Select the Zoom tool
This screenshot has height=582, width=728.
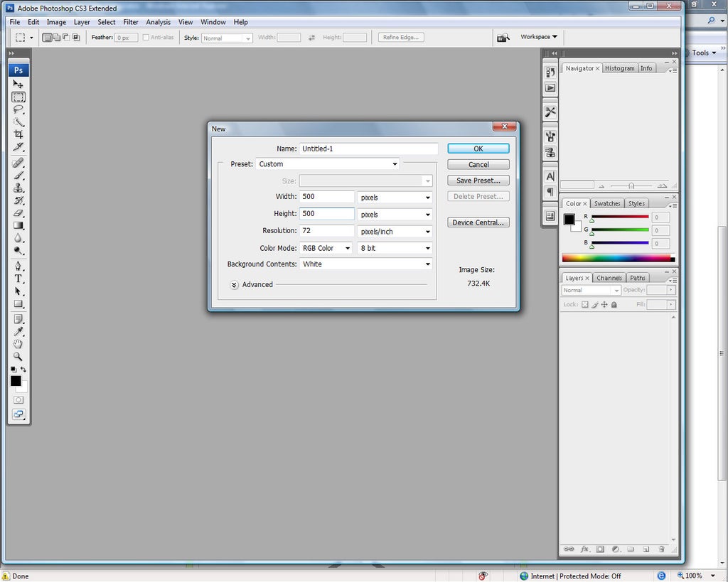coord(18,355)
